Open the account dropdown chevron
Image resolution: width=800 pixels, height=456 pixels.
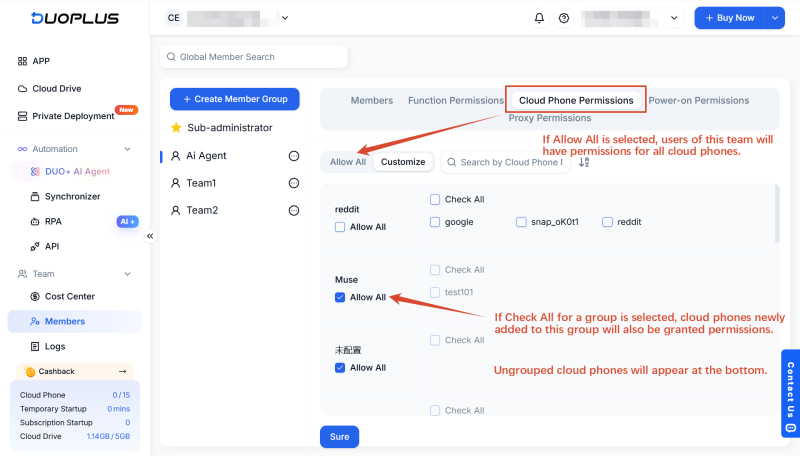click(674, 18)
